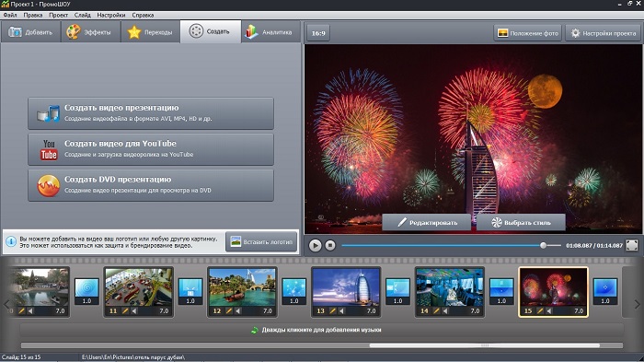Click the pencil edit icon on slide 15
Image resolution: width=644 pixels, height=362 pixels.
click(540, 311)
